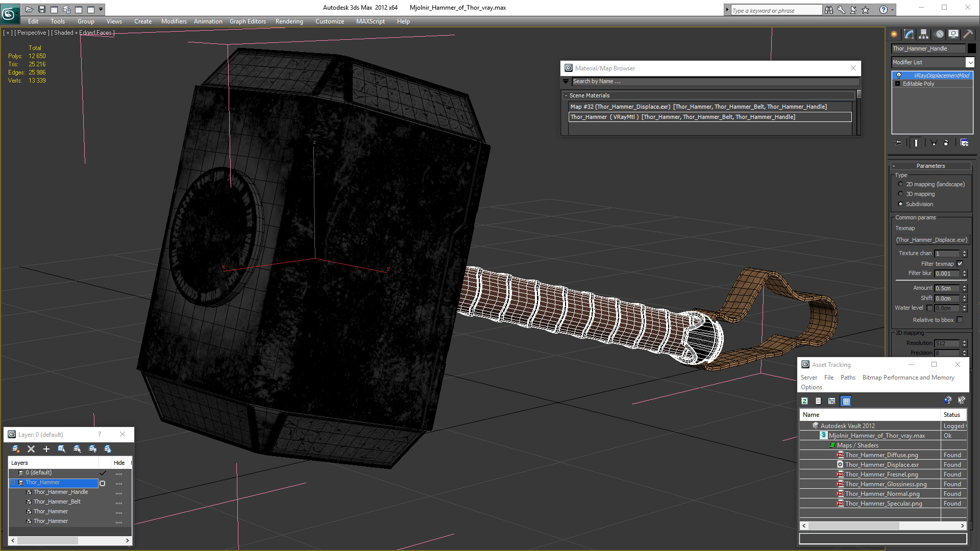Image resolution: width=980 pixels, height=551 pixels.
Task: Click Make Unique modifier icon
Action: (934, 143)
